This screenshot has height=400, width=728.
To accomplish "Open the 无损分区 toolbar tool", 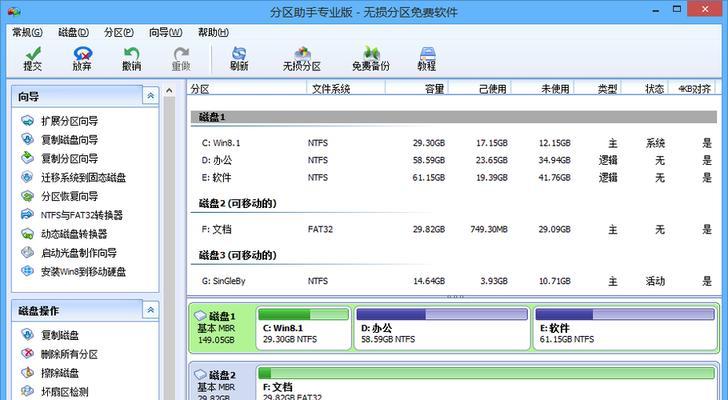I will click(x=302, y=59).
